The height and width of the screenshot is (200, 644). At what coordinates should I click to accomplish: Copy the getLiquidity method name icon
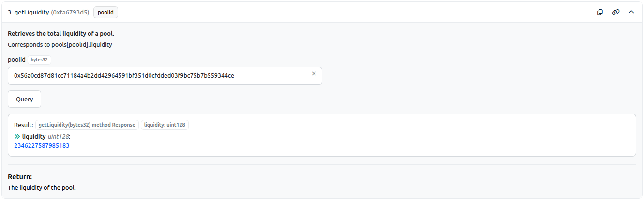(x=600, y=12)
